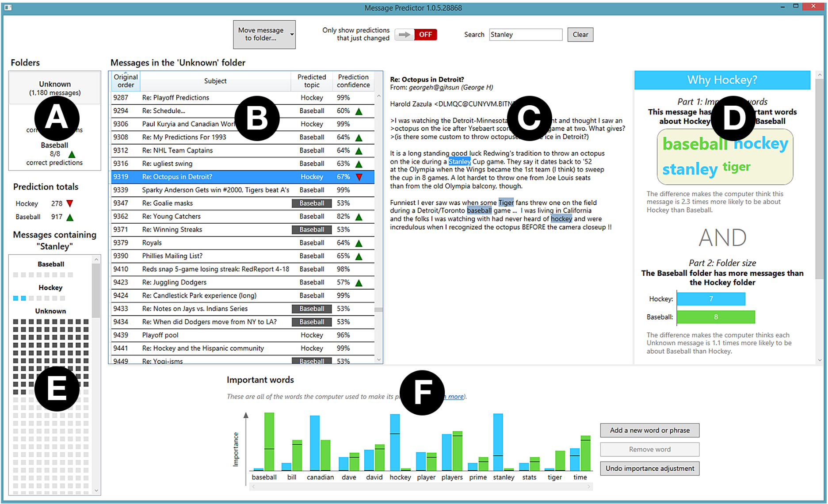
Task: Click green arrow on Re: Young Catchers row
Action: [x=359, y=217]
